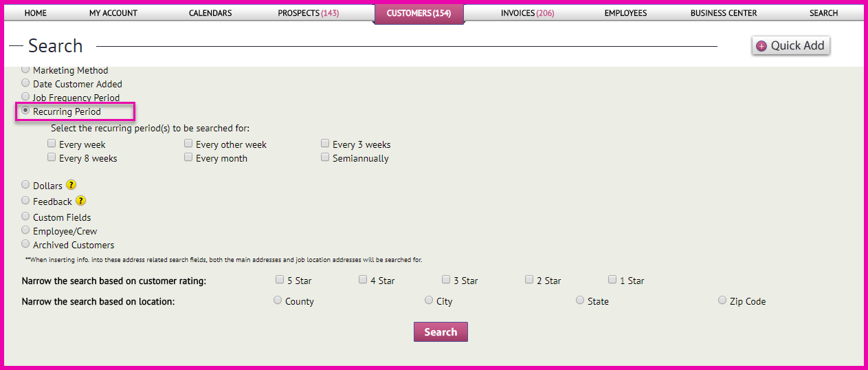
Task: Choose the Employee/Crew radio button
Action: tap(25, 230)
